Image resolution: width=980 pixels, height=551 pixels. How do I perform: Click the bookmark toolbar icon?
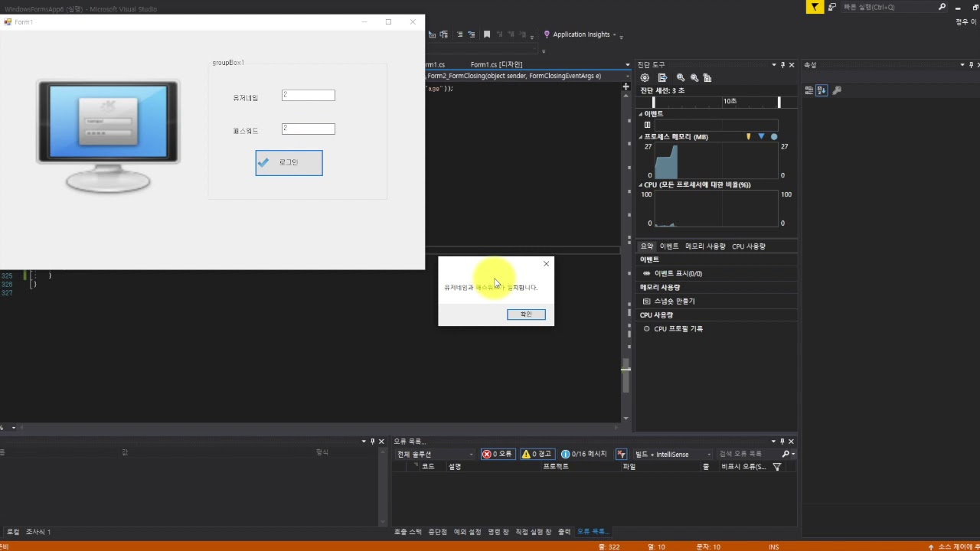pyautogui.click(x=486, y=34)
